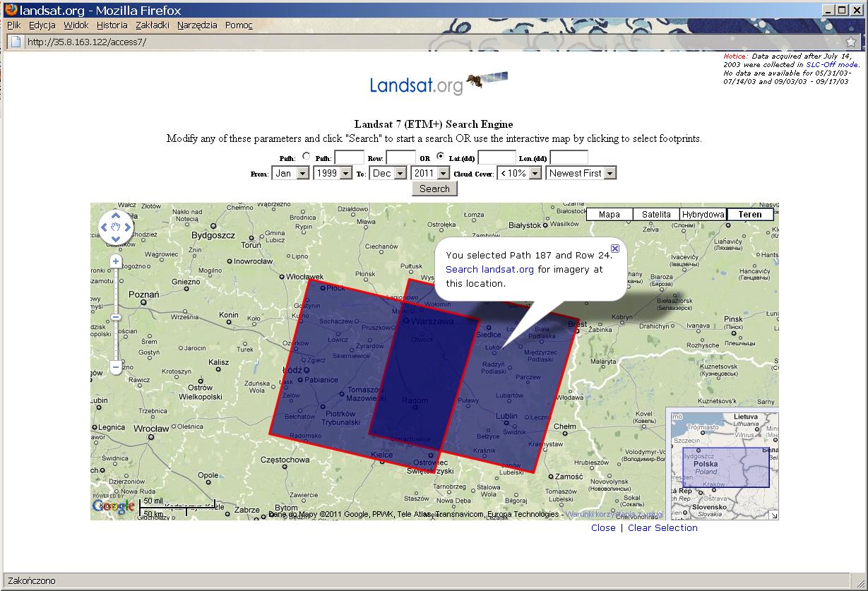Click the Częstochowa label on the map

(x=285, y=460)
